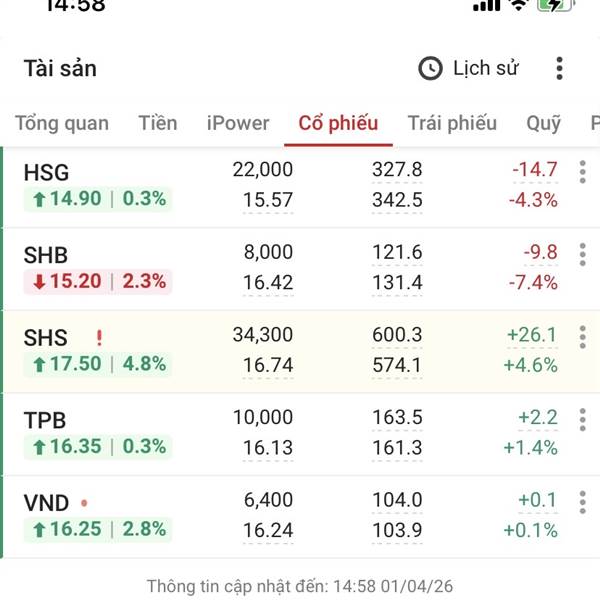Open the top-right three-dot overflow menu
The image size is (600, 600).
(x=559, y=68)
